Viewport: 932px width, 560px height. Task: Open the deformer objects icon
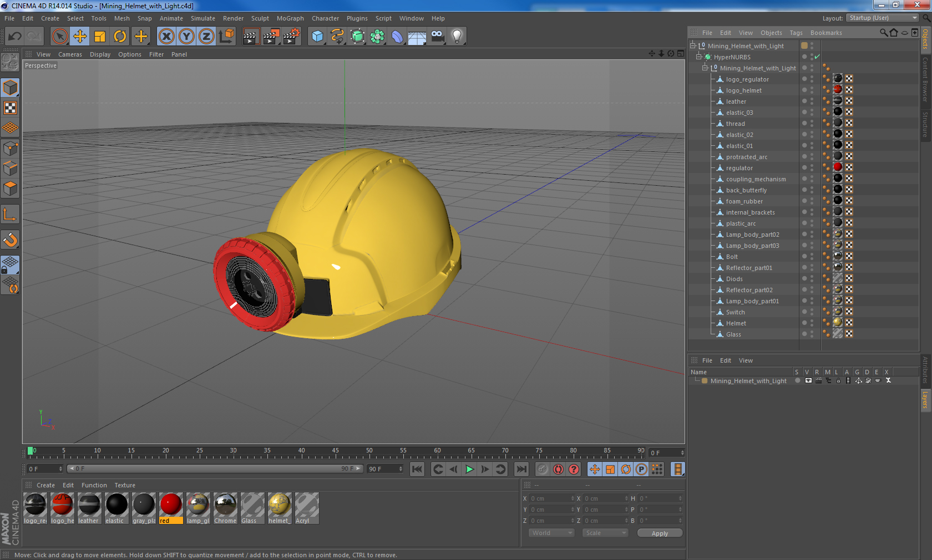click(397, 37)
